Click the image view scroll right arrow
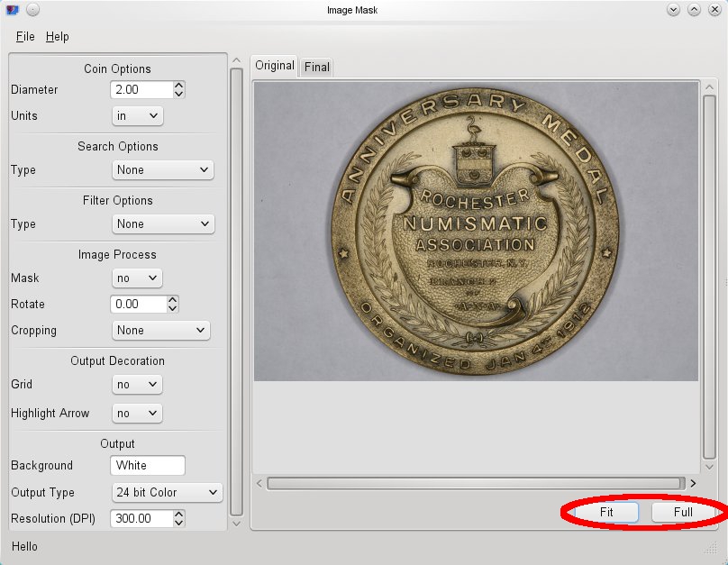 click(693, 484)
